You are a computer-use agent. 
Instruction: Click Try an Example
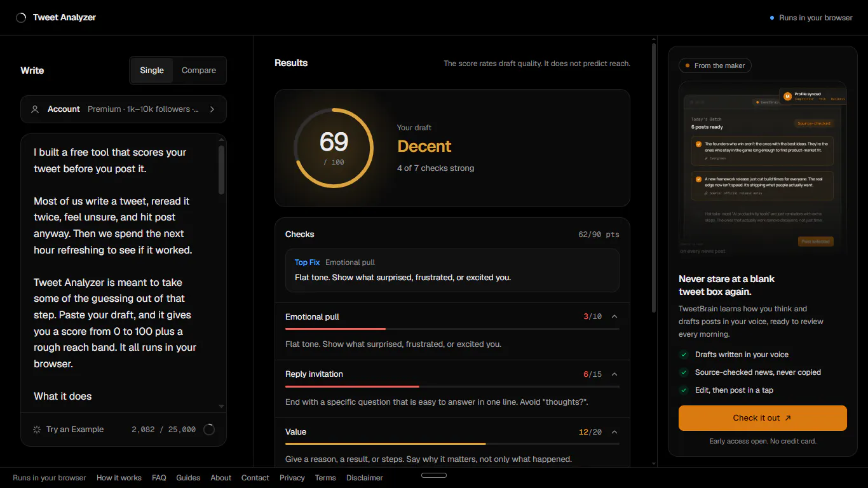pyautogui.click(x=68, y=430)
